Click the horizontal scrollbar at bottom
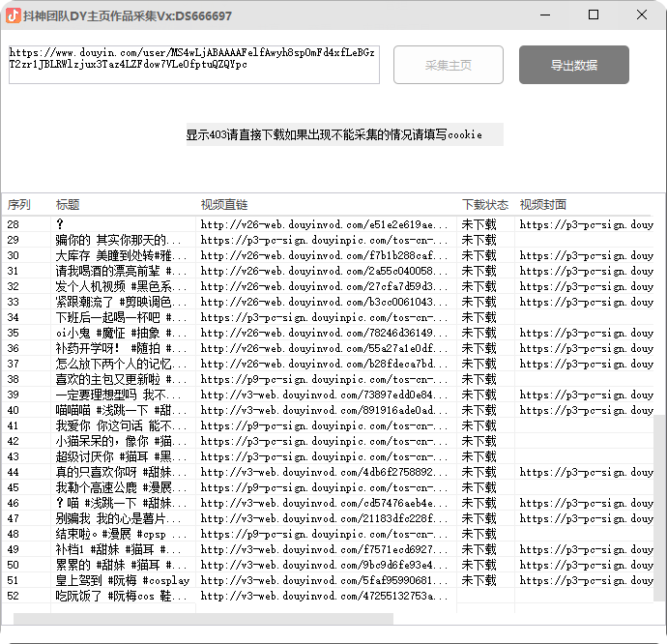This screenshot has height=644, width=667. (203, 619)
